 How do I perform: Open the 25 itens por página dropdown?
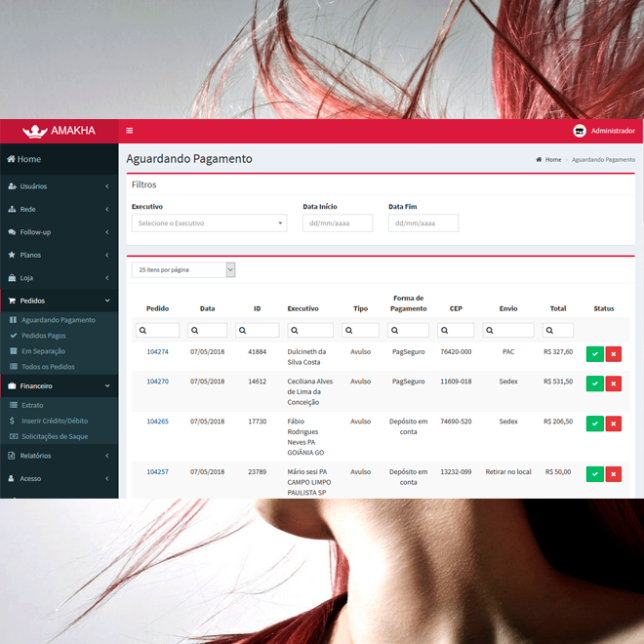(x=182, y=269)
